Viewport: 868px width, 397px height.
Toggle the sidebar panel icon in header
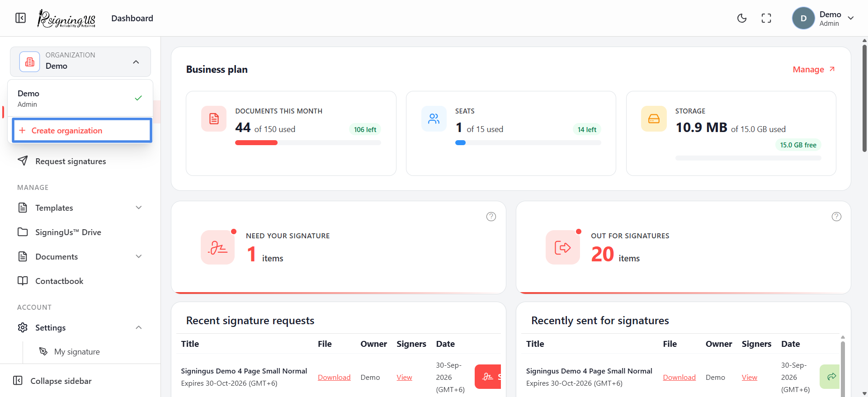(x=20, y=18)
